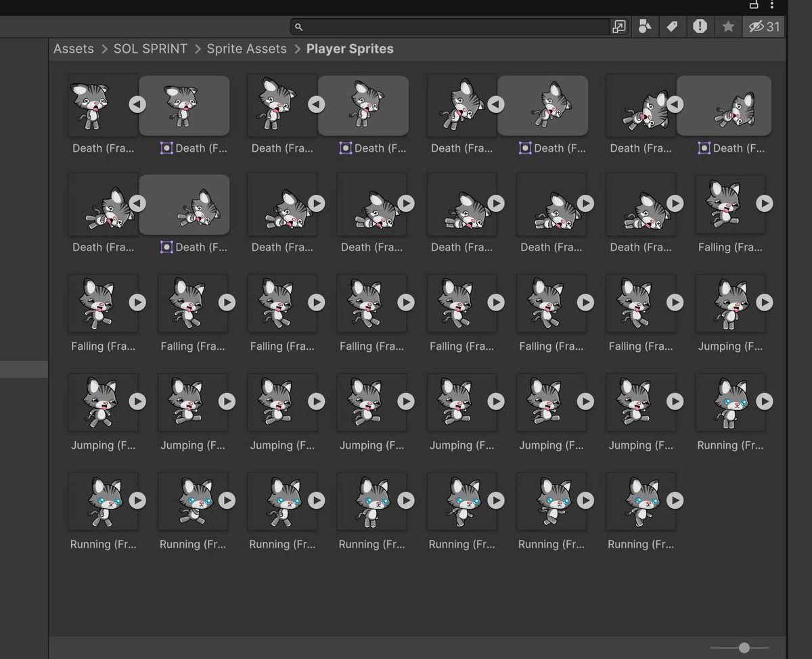Click sprite icon beside fourth Death sub-sprite label
The width and height of the screenshot is (812, 659).
pos(704,148)
